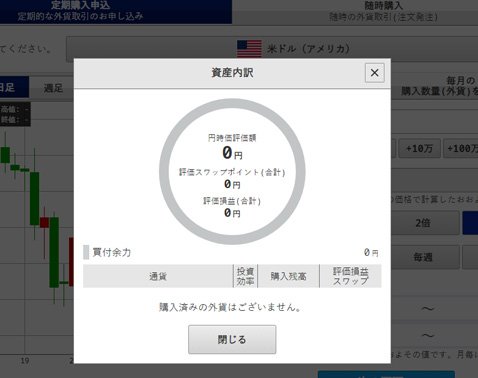The image size is (478, 378).
Task: Add +10万 to purchase amount
Action: coord(419,148)
